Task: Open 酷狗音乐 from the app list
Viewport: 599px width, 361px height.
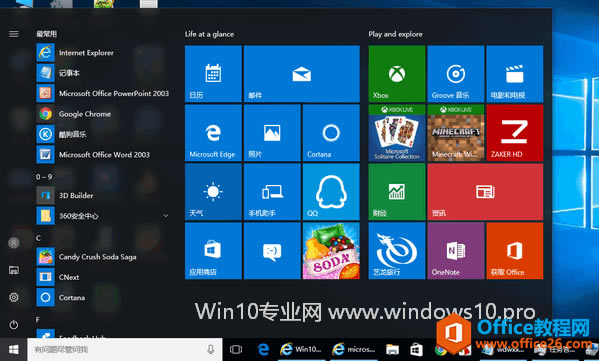Action: pyautogui.click(x=103, y=134)
